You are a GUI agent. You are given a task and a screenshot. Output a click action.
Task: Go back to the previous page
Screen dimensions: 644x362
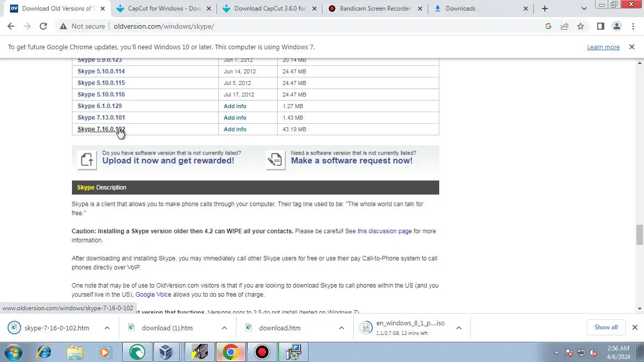[11, 26]
